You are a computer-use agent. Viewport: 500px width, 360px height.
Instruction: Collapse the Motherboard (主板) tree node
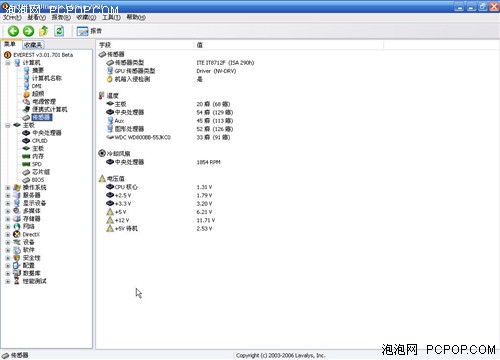point(8,125)
